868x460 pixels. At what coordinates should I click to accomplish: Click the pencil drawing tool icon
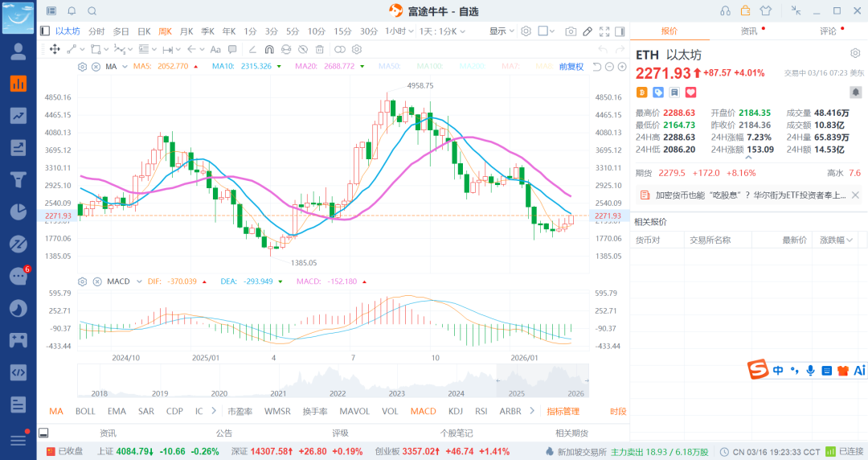[x=588, y=31]
